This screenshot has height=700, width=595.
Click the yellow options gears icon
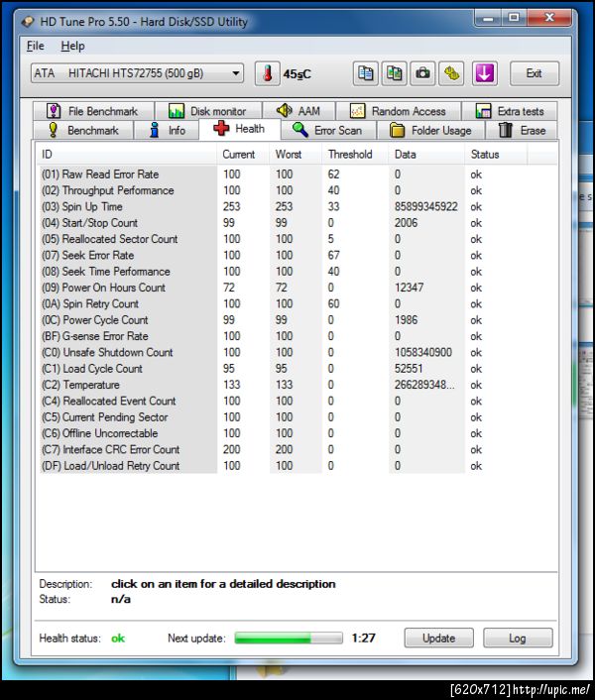click(451, 73)
